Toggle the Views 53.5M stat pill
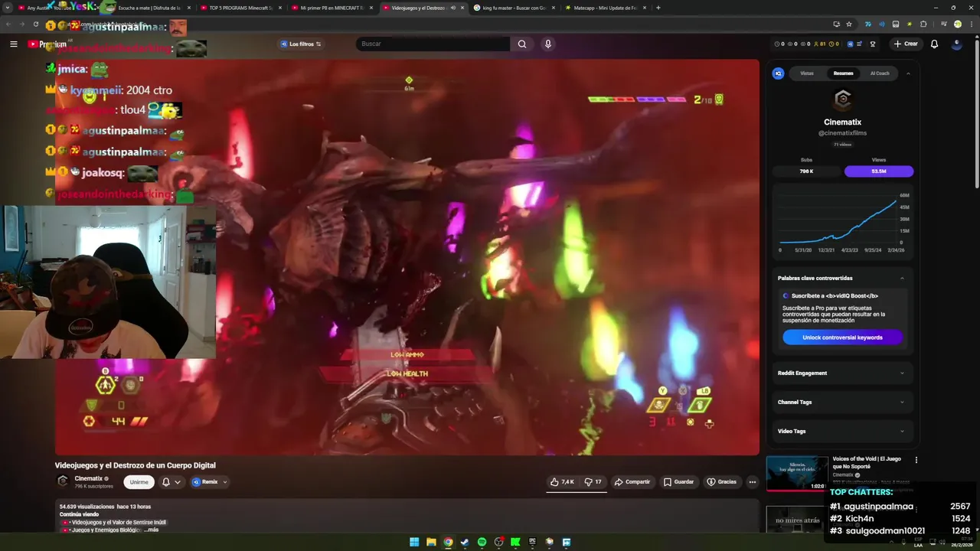 click(879, 171)
